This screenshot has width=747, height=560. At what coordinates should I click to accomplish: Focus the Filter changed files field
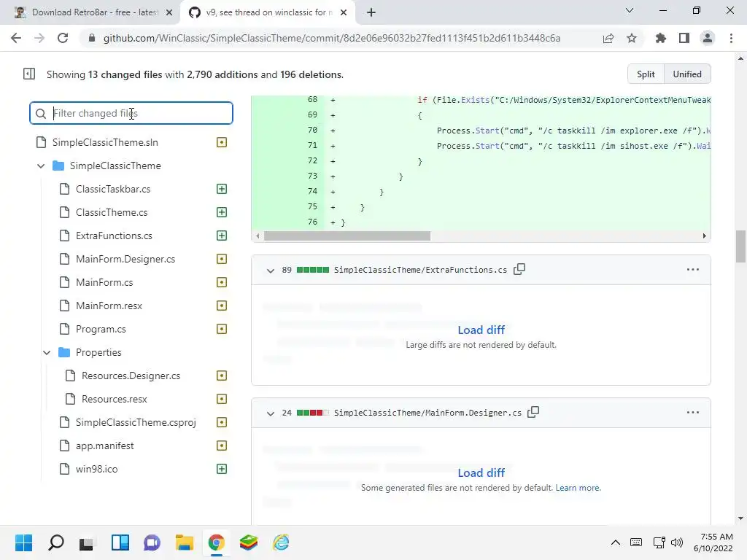[x=139, y=113]
